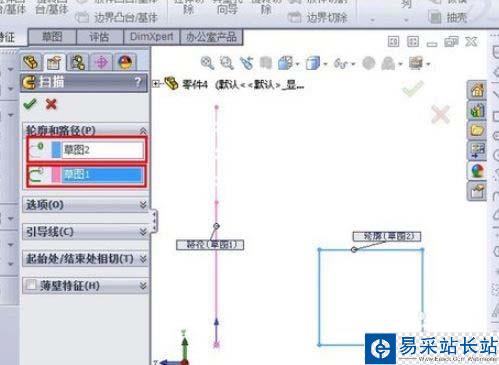Click the right document tile window icon
Viewport: 499px width, 365px height.
[413, 42]
